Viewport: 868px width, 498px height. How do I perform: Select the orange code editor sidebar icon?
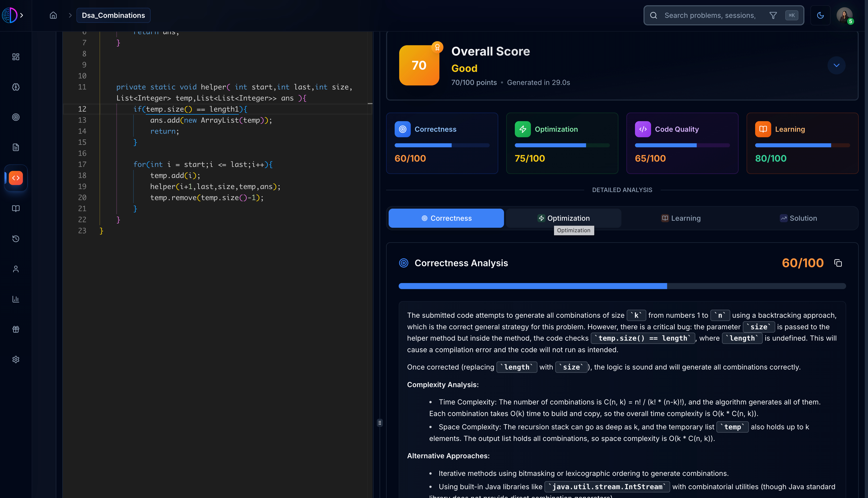[16, 178]
